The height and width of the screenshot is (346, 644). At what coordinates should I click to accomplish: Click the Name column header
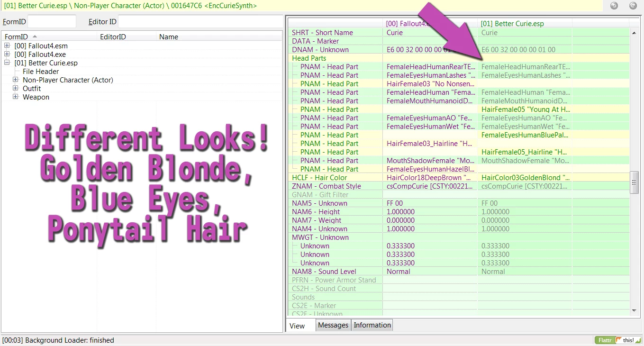tap(219, 37)
